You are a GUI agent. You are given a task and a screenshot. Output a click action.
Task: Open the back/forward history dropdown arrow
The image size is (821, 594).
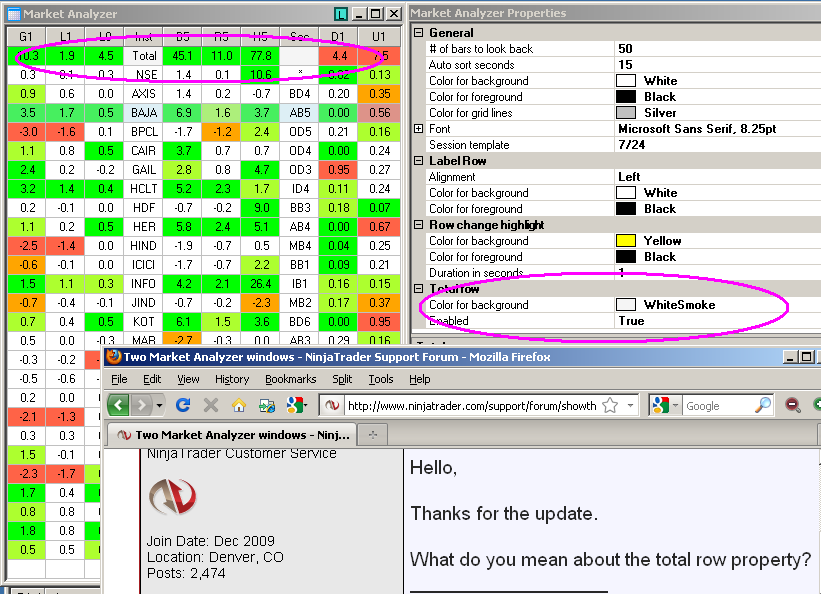[x=159, y=405]
